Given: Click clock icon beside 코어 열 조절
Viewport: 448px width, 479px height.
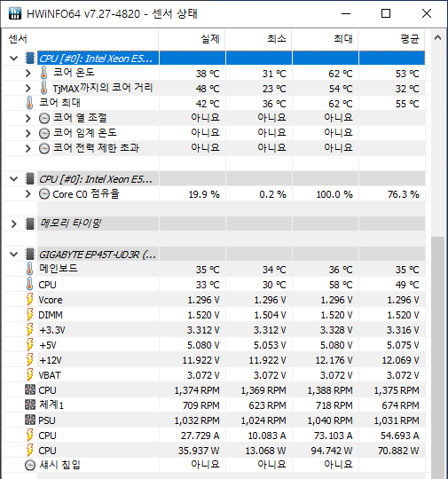Looking at the screenshot, I should tap(44, 118).
